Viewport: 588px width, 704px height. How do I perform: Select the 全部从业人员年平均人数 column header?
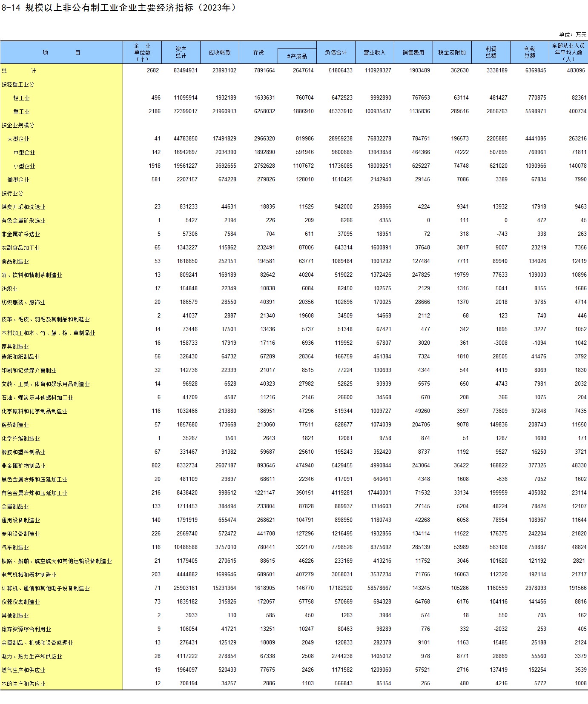point(568,52)
